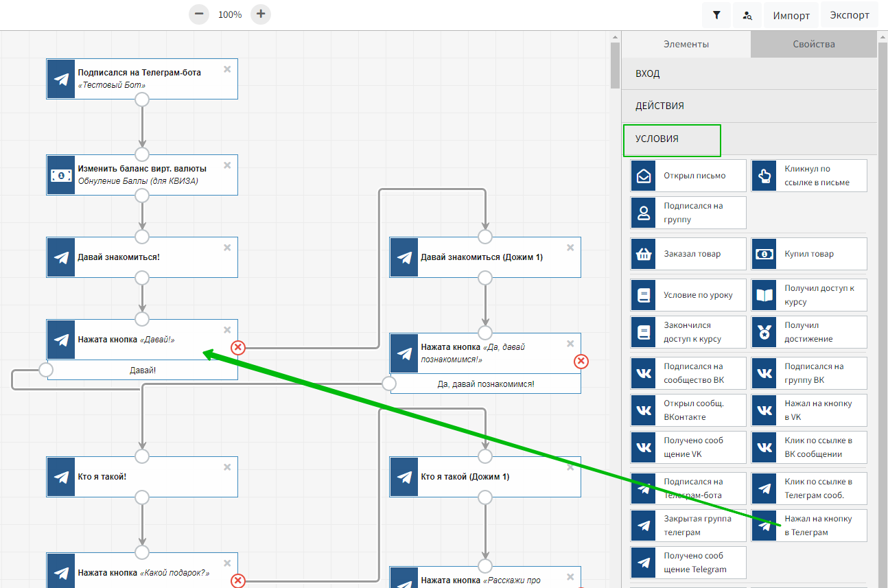Viewport: 888px width, 588px height.
Task: Switch to the Свойства tab
Action: tap(813, 44)
